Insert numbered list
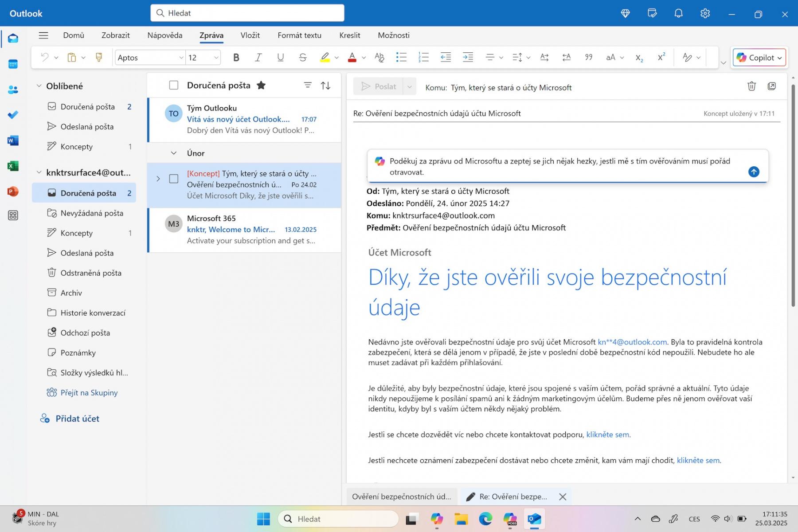 pyautogui.click(x=423, y=58)
